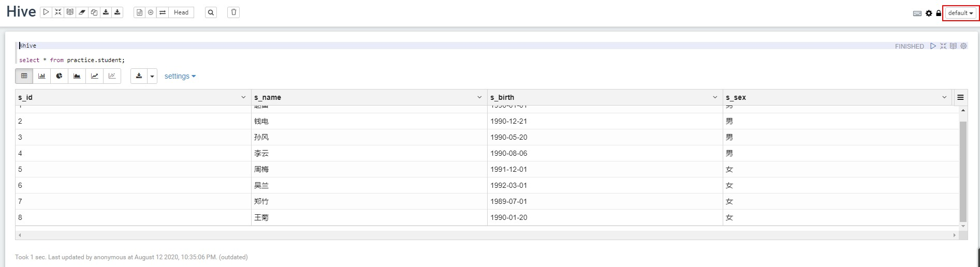The height and width of the screenshot is (267, 980).
Task: Switch result view to pie chart
Action: tap(59, 76)
